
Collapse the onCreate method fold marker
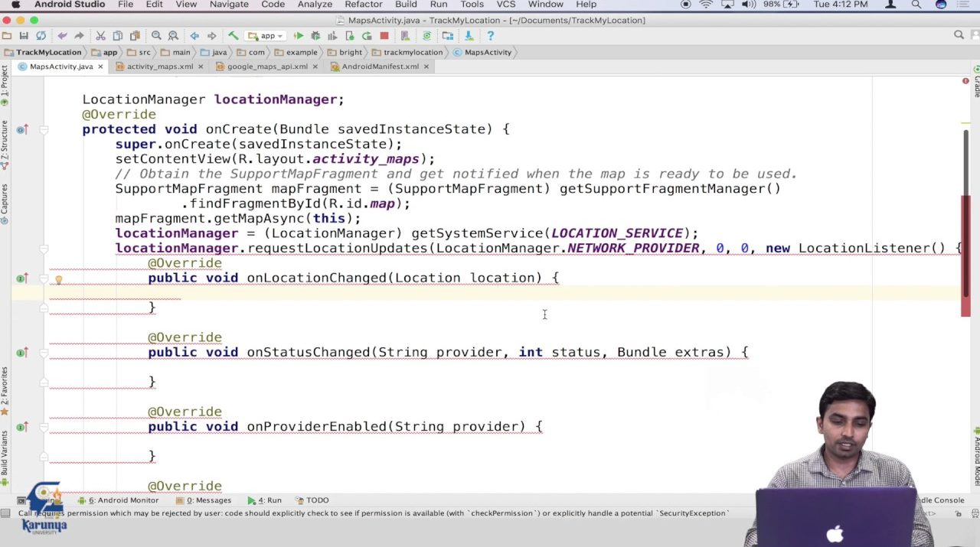pos(44,130)
